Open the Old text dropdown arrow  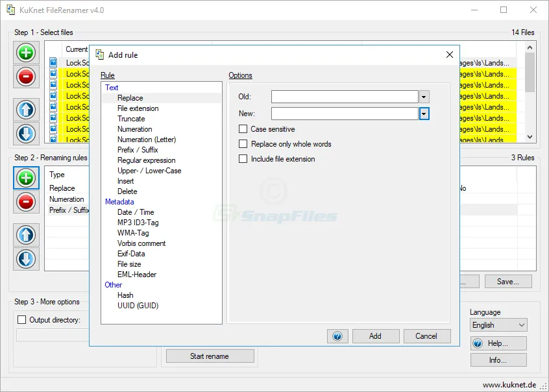[x=424, y=97]
